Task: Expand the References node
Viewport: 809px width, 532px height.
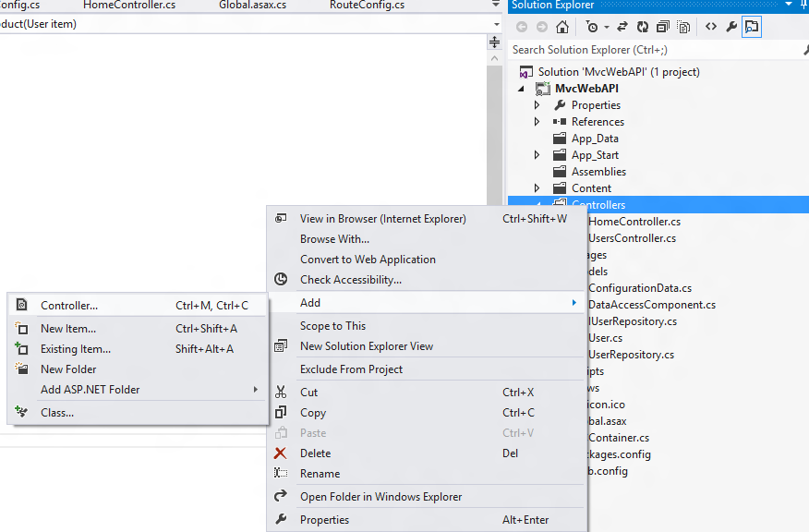Action: 537,122
